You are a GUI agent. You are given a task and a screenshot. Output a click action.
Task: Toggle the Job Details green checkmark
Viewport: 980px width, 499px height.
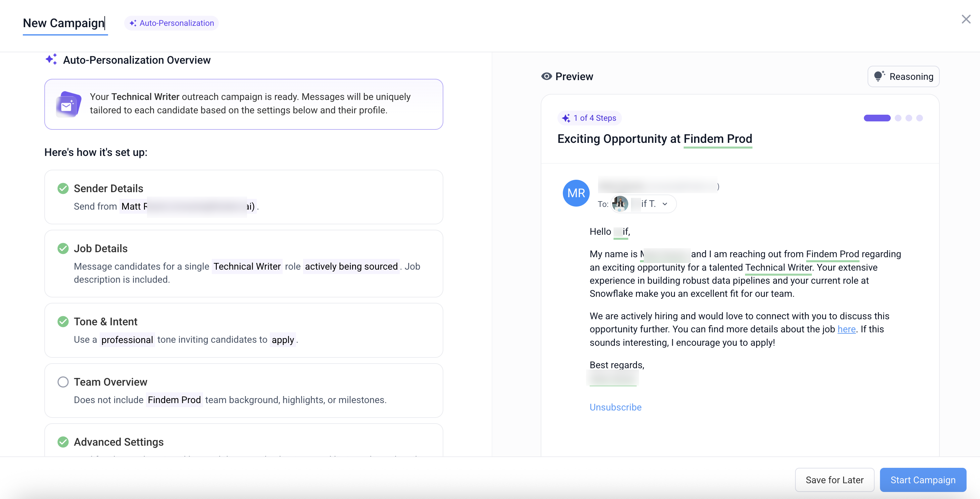tap(63, 248)
